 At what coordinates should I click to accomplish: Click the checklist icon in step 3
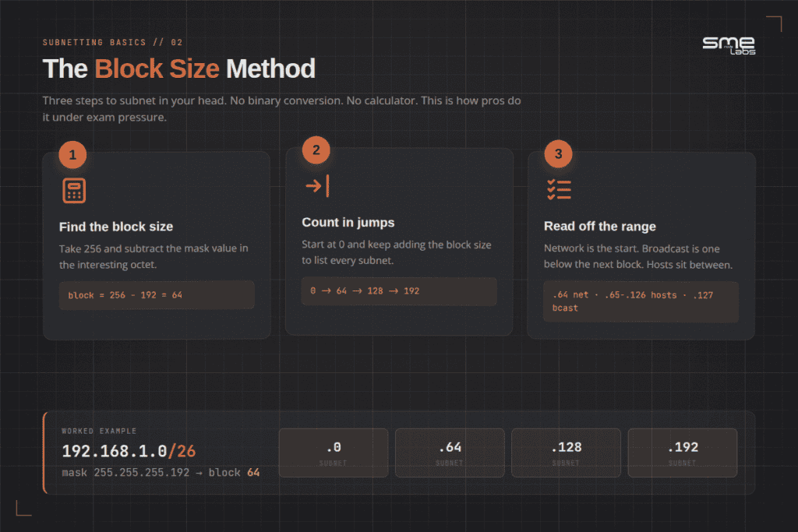click(x=559, y=190)
